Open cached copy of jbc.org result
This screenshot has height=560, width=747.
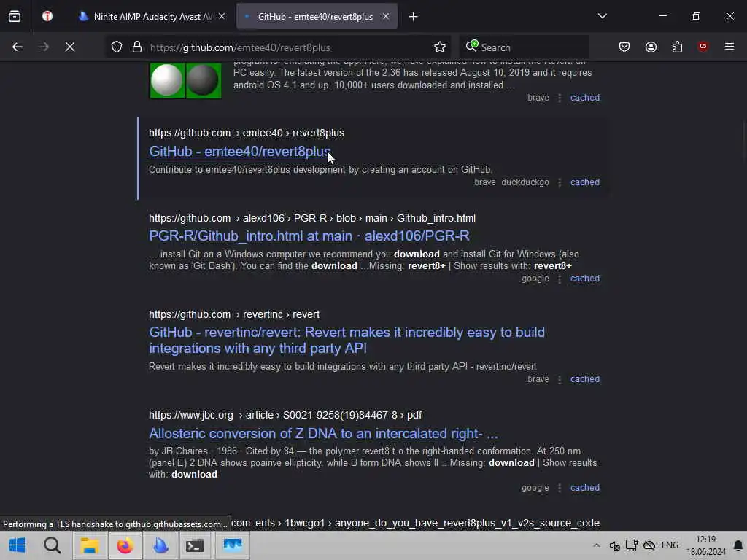[584, 488]
